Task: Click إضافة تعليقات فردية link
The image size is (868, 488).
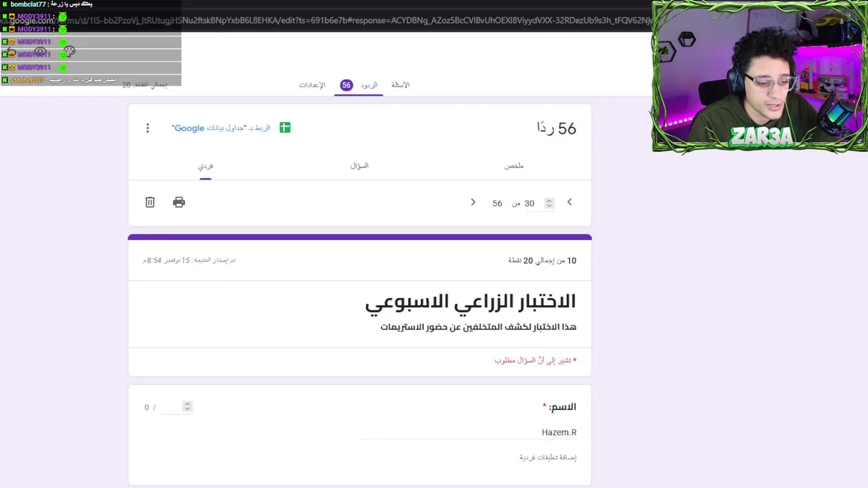Action: (x=548, y=457)
